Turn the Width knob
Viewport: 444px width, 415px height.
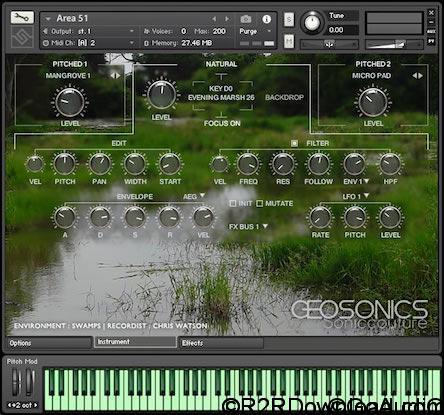(x=135, y=164)
